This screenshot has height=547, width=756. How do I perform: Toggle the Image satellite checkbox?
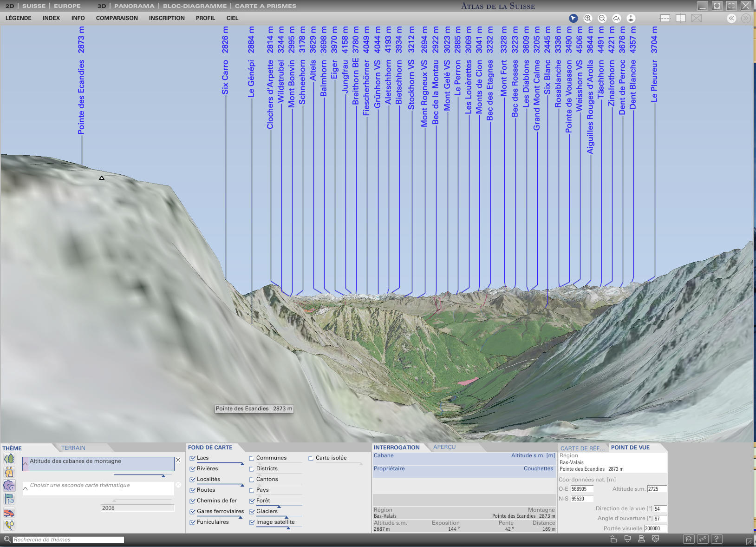[x=252, y=522]
